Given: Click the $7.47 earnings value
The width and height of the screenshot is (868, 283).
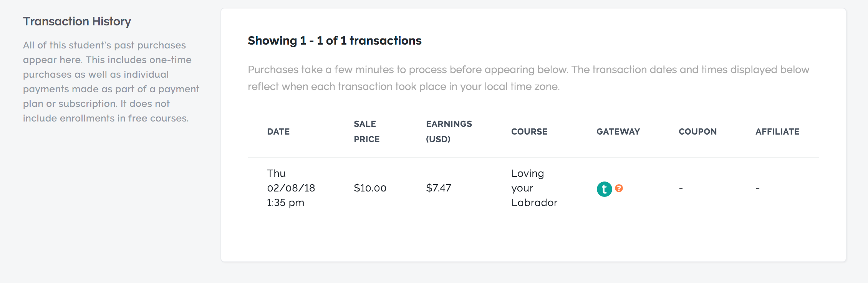Looking at the screenshot, I should 439,188.
